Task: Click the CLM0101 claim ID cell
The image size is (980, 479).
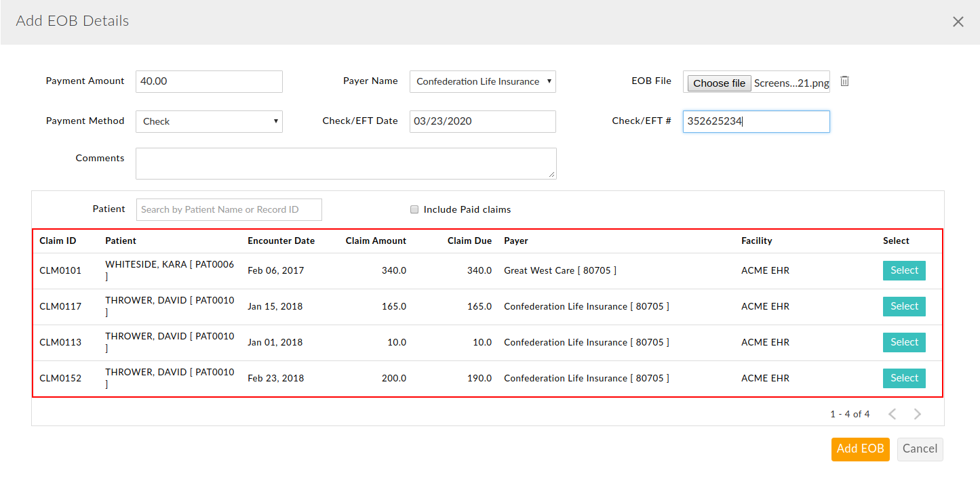Action: pyautogui.click(x=60, y=270)
